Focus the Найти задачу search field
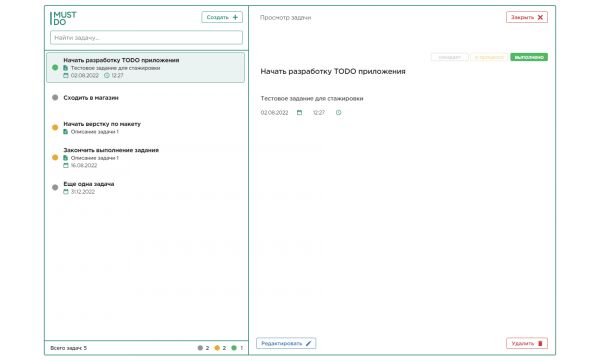The width and height of the screenshot is (600, 361). tap(146, 38)
